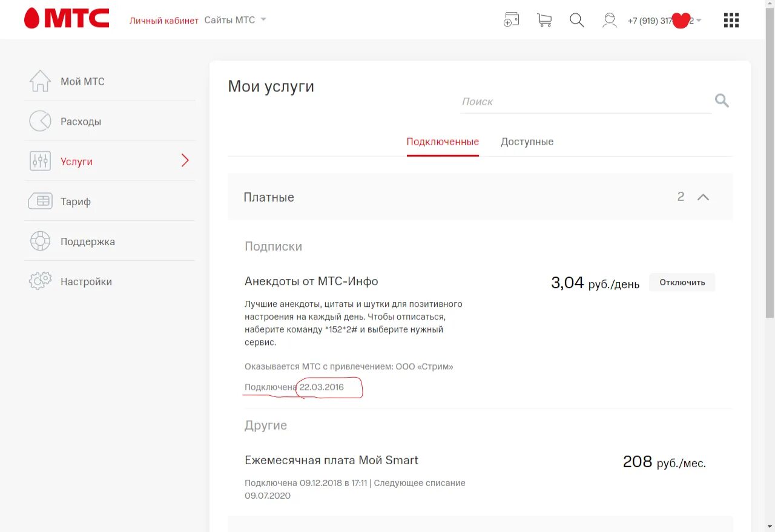Viewport: 775px width, 532px height.
Task: Open the apps grid icon
Action: pyautogui.click(x=731, y=20)
